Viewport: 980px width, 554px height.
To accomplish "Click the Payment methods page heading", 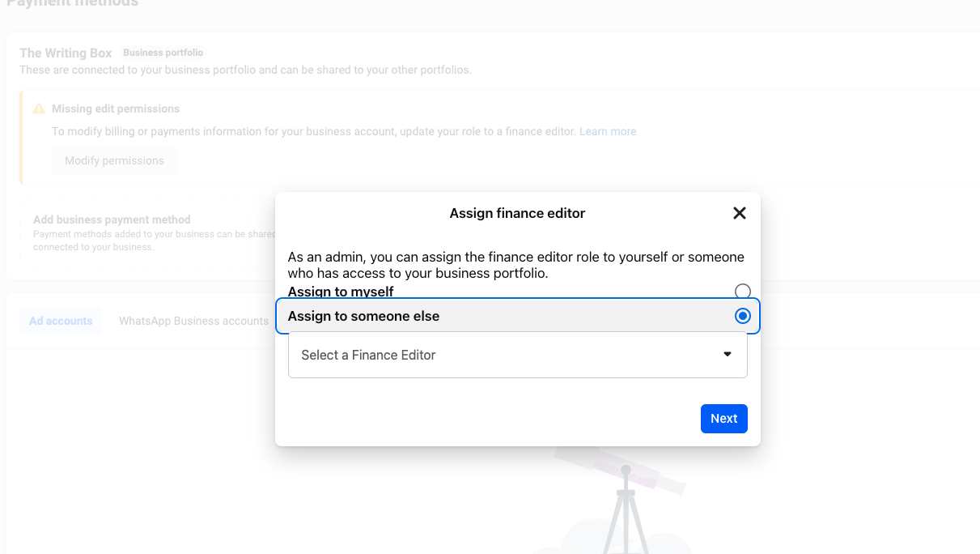I will [72, 3].
